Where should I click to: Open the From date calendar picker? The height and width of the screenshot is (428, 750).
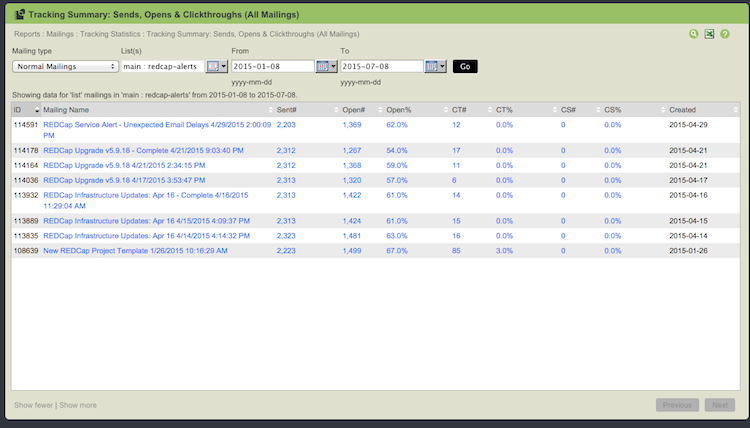327,66
